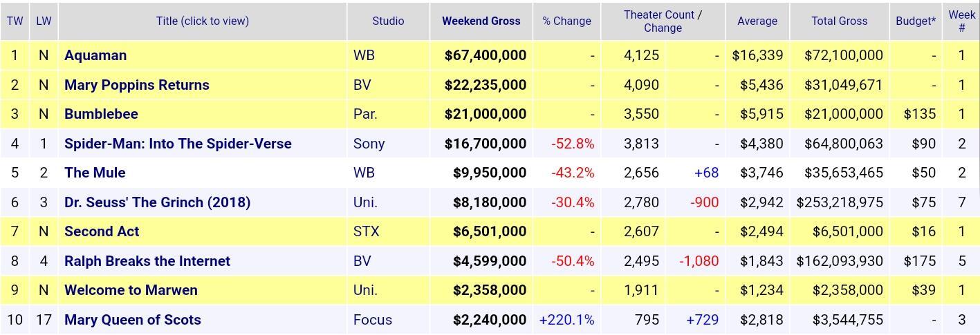Open Welcome to Marwen movie page
The image size is (980, 335).
[x=131, y=290]
